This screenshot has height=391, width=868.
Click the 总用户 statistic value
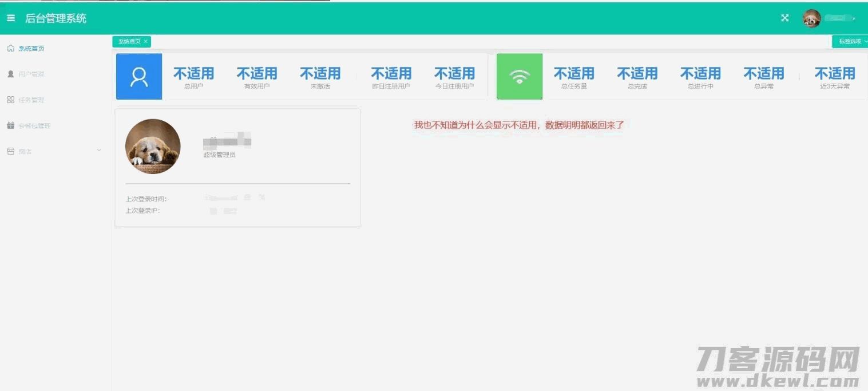click(x=193, y=74)
